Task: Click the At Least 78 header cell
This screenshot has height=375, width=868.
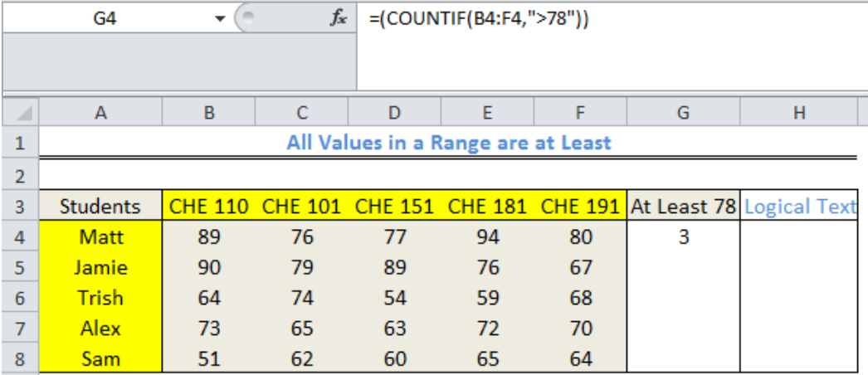Action: (683, 207)
